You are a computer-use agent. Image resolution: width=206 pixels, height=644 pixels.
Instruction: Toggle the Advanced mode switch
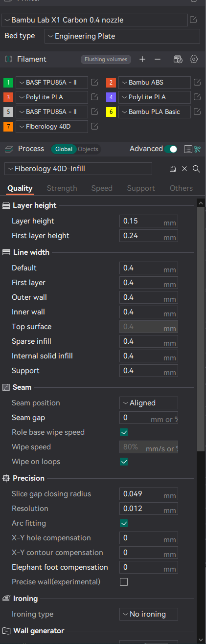click(171, 149)
